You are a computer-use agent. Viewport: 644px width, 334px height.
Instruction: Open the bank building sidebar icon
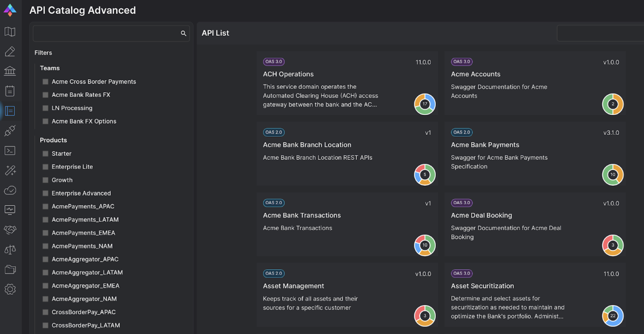(10, 71)
